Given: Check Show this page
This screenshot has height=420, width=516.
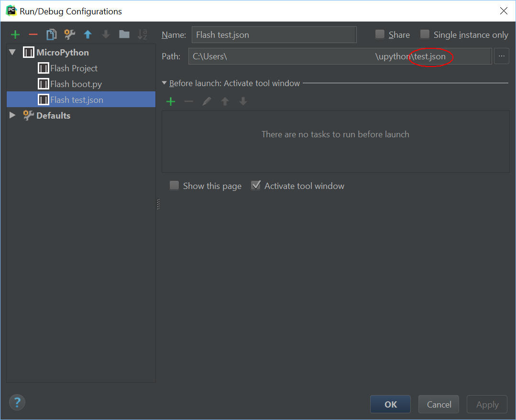Looking at the screenshot, I should [174, 185].
